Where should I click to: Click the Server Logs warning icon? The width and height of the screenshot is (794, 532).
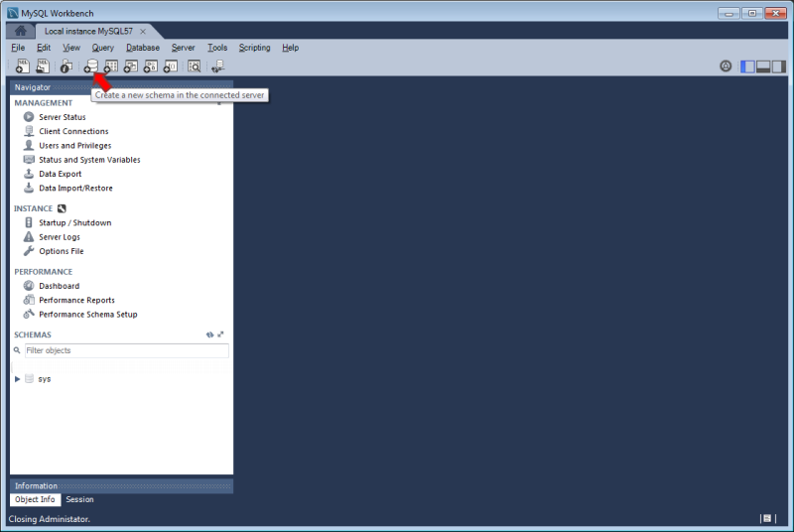point(29,236)
